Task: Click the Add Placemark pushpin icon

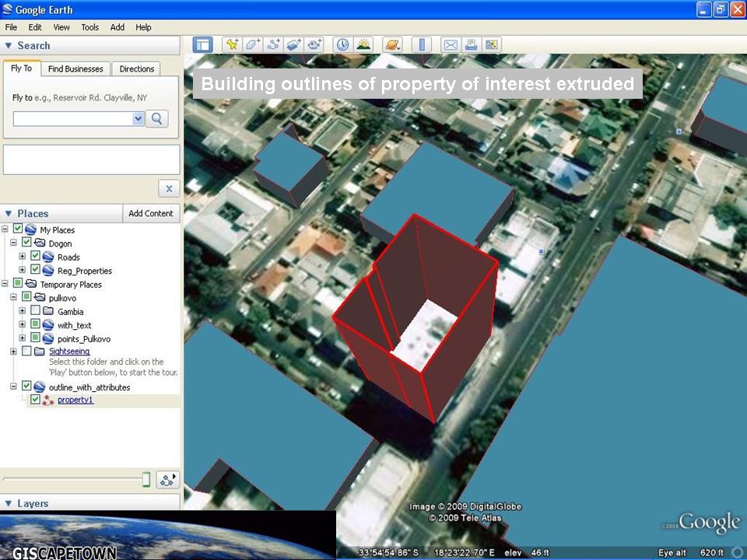Action: (232, 45)
